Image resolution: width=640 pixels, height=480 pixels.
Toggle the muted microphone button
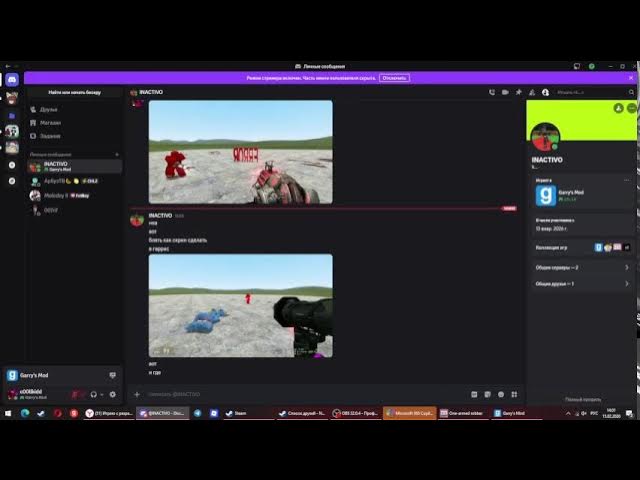tap(75, 395)
